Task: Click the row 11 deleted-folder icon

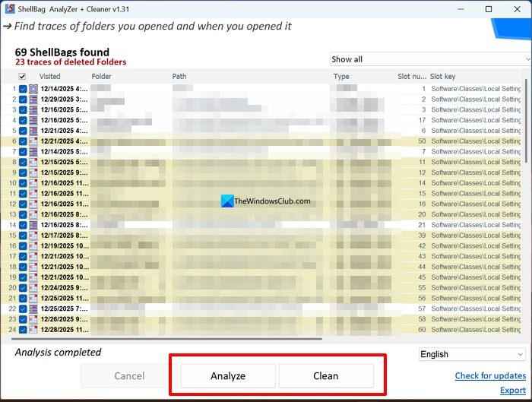Action: pyautogui.click(x=33, y=194)
